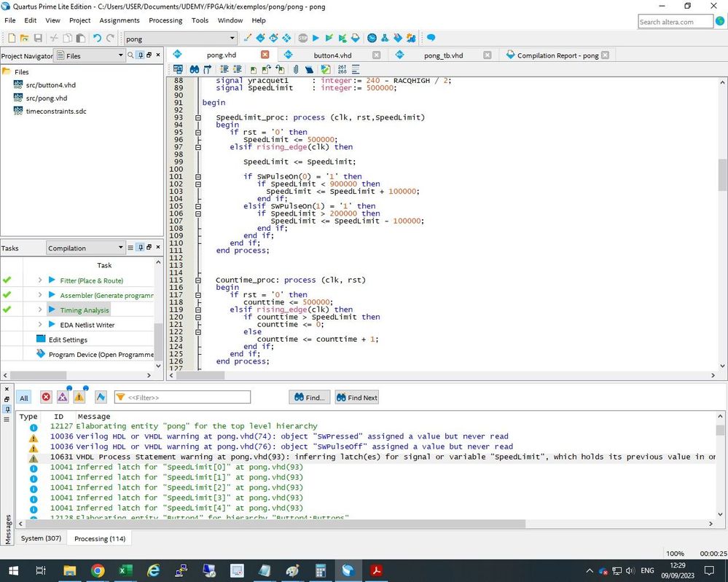Open the Program Device programmer icon
Screen dimensions: 728x582
coord(41,354)
